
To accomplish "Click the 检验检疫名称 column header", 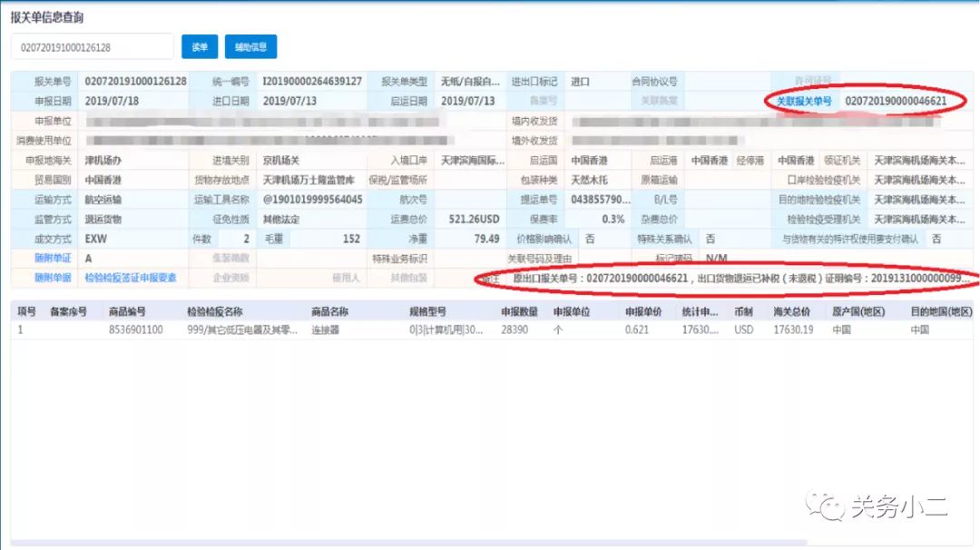I will [x=214, y=311].
